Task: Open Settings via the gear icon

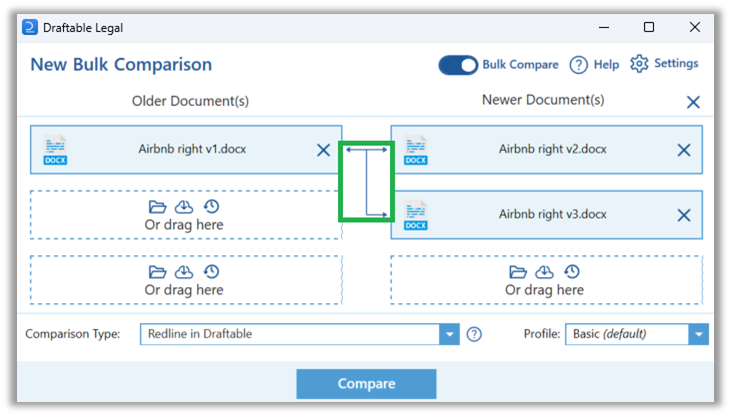Action: 639,64
